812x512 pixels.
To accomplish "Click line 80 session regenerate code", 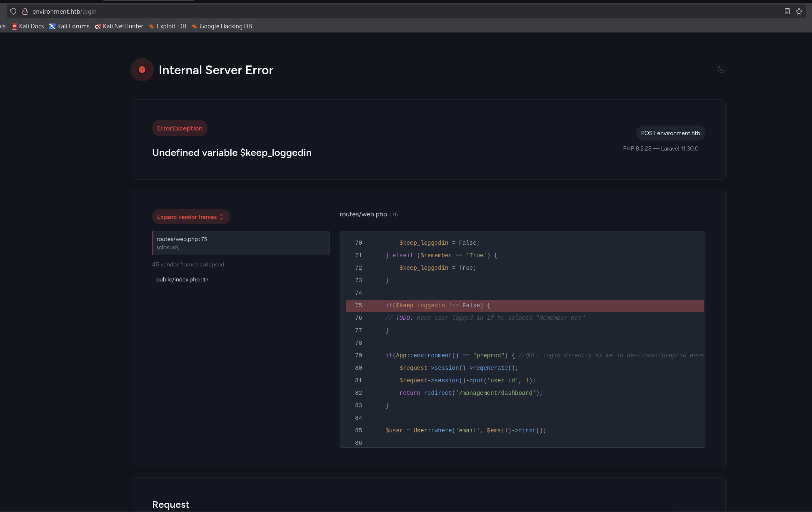I will (x=525, y=368).
